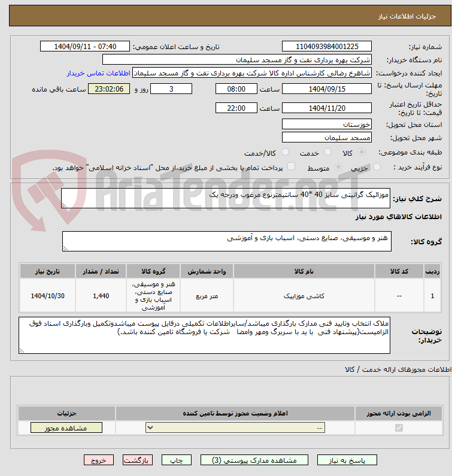Click the 'تاریخ نیاز' column header

pos(47,271)
